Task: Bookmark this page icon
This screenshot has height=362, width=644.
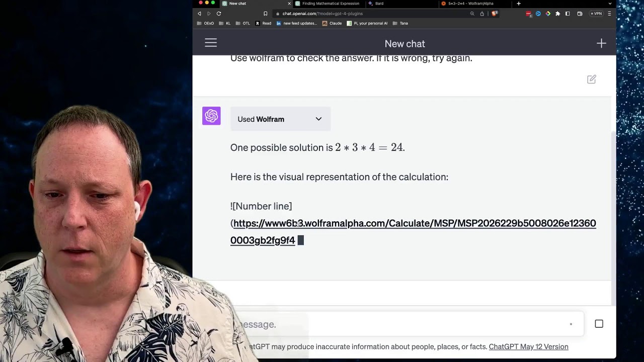Action: tap(266, 14)
